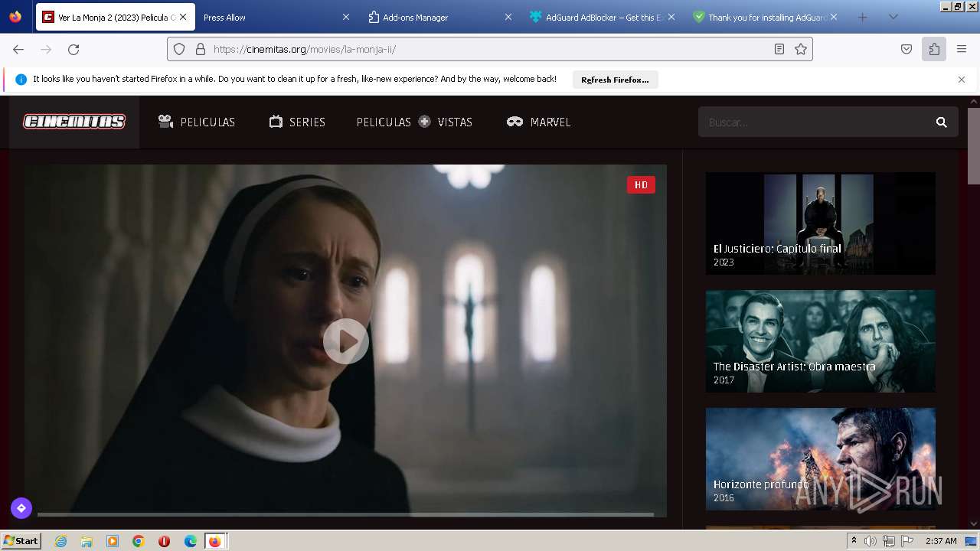Click the Firefox logo icon
980x551 pixels.
point(15,16)
